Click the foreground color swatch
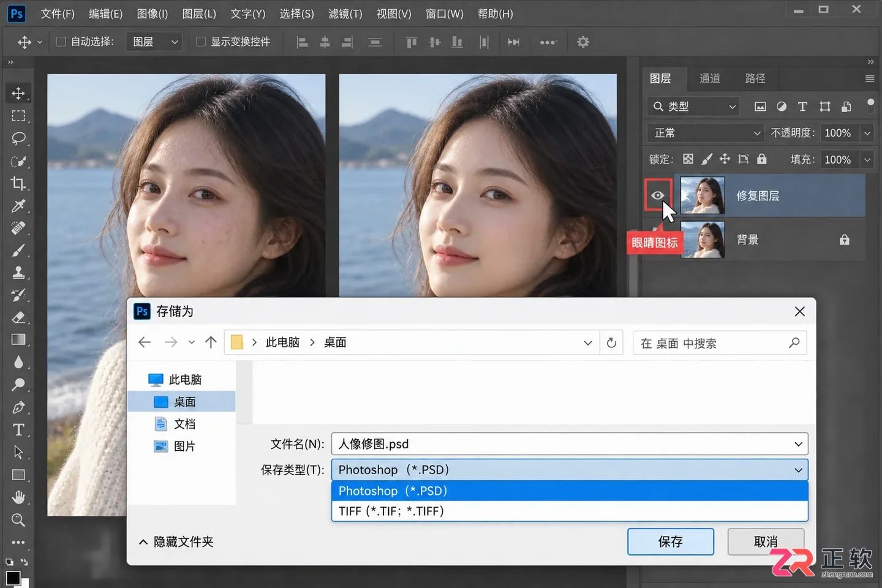The width and height of the screenshot is (882, 588). [x=12, y=578]
